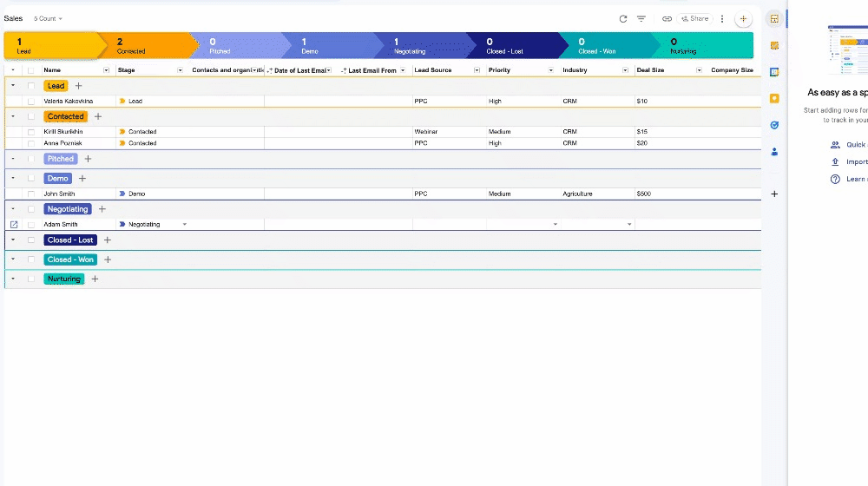
Task: Click the Share button
Action: 694,19
